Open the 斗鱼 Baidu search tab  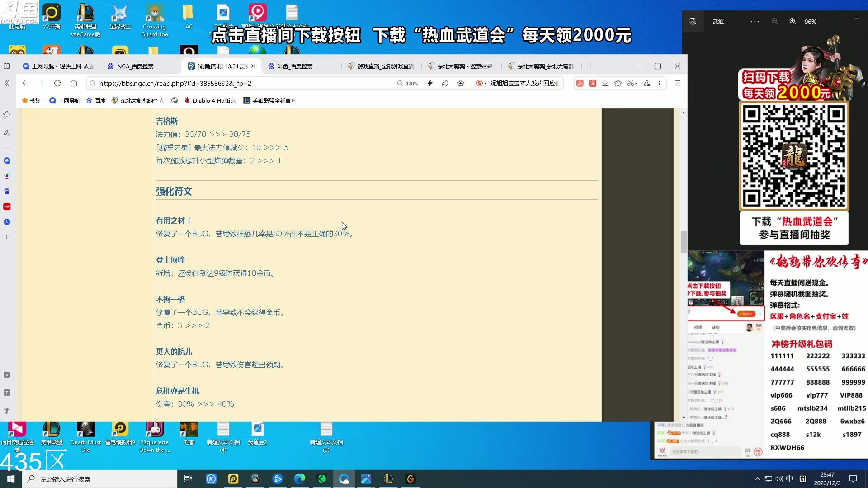[x=292, y=66]
